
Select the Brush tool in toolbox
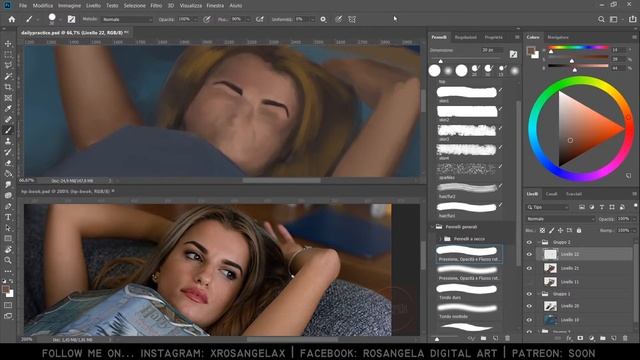[8, 130]
